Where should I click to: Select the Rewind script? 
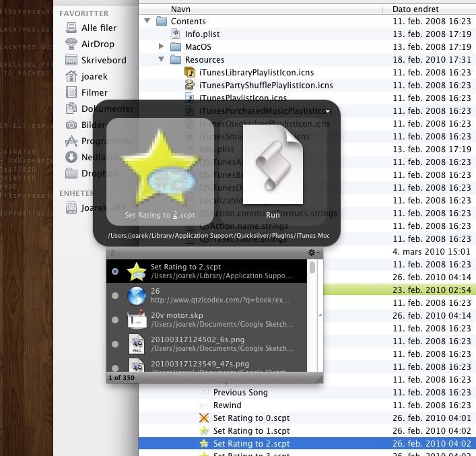coord(227,405)
